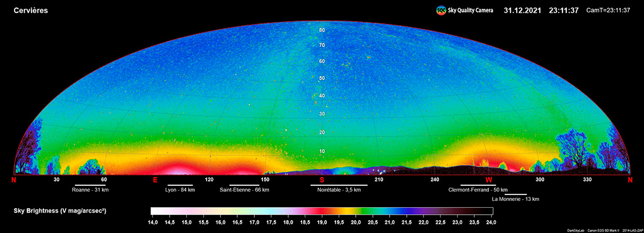Select the Clermont-Ferrand - 50 km label
644x233 pixels.
click(x=478, y=190)
